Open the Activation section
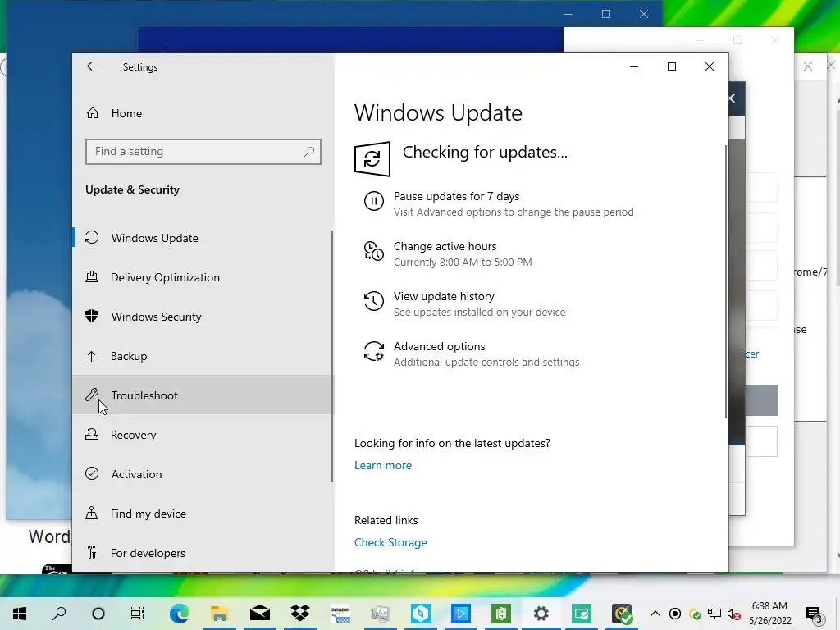Image resolution: width=840 pixels, height=630 pixels. (203, 474)
